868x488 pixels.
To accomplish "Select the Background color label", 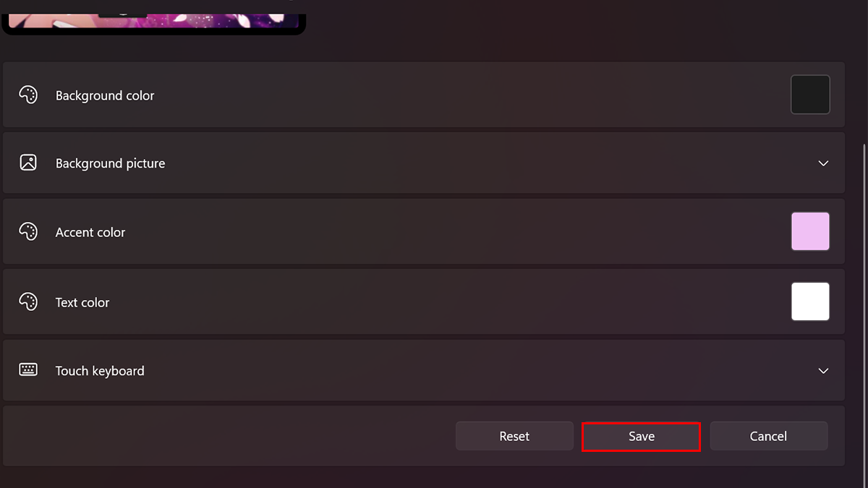I will [x=105, y=95].
